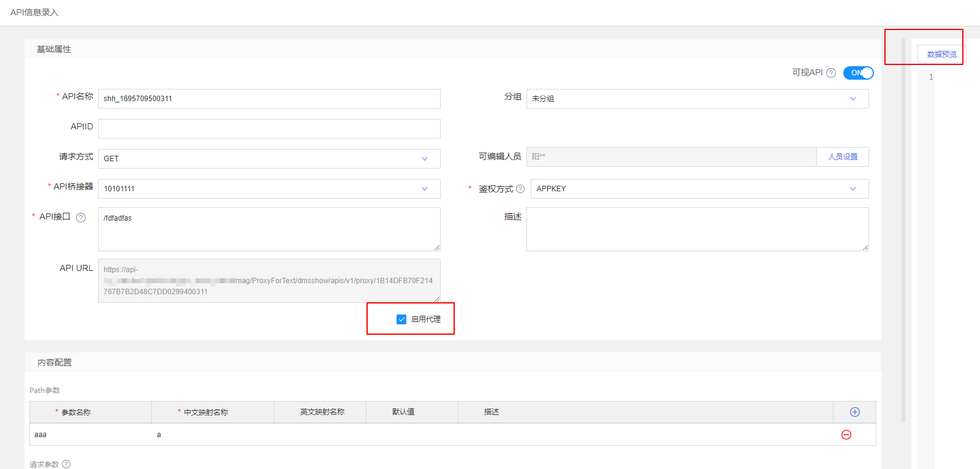Click the 英文映射名称 column header
Viewport: 980px width, 469px height.
[321, 412]
